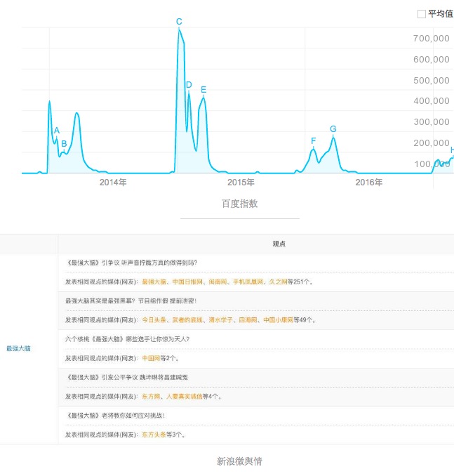Toggle the 平均值 checkbox
The height and width of the screenshot is (476, 454).
(x=422, y=13)
